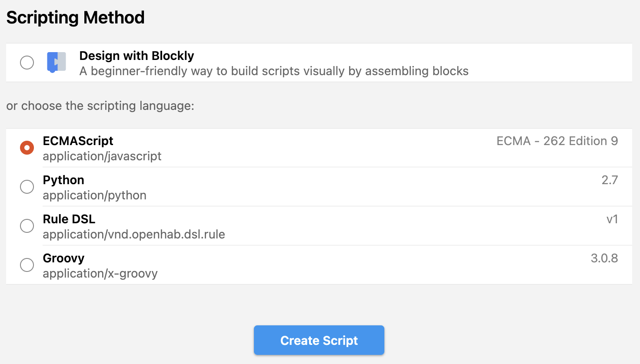Viewport: 640px width, 364px height.
Task: Click the Rule DSL v1 version text
Action: (x=612, y=219)
